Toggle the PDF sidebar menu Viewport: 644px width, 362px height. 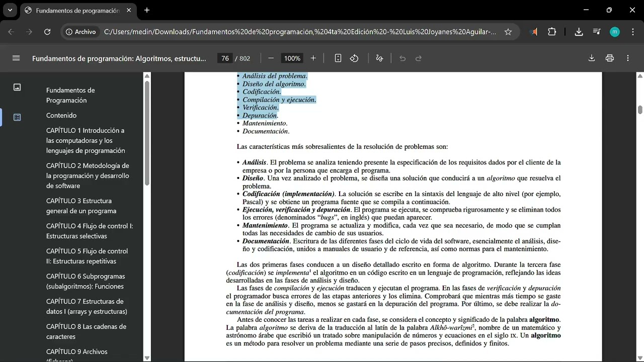(16, 58)
